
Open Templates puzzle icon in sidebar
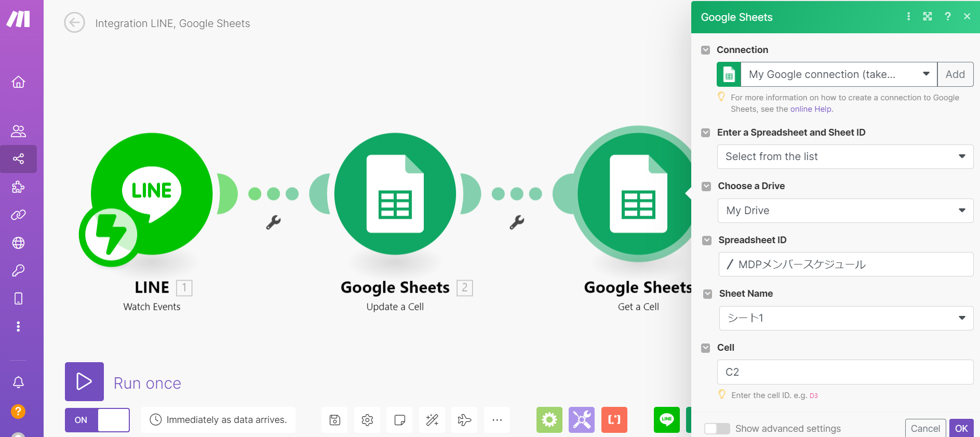(x=18, y=187)
